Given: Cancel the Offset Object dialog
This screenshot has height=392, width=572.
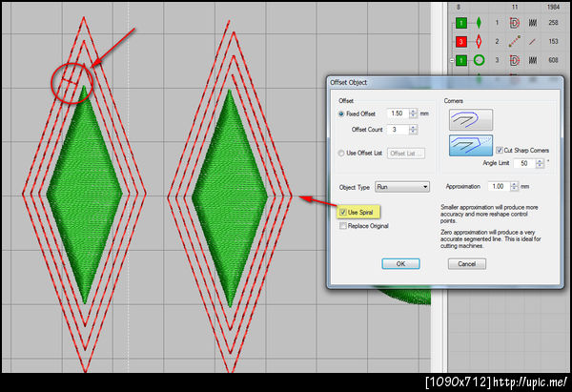Looking at the screenshot, I should (x=466, y=264).
